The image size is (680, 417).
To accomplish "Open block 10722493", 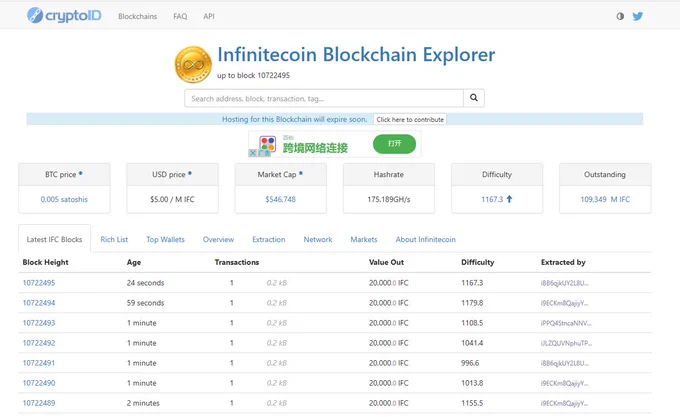I will tap(39, 323).
